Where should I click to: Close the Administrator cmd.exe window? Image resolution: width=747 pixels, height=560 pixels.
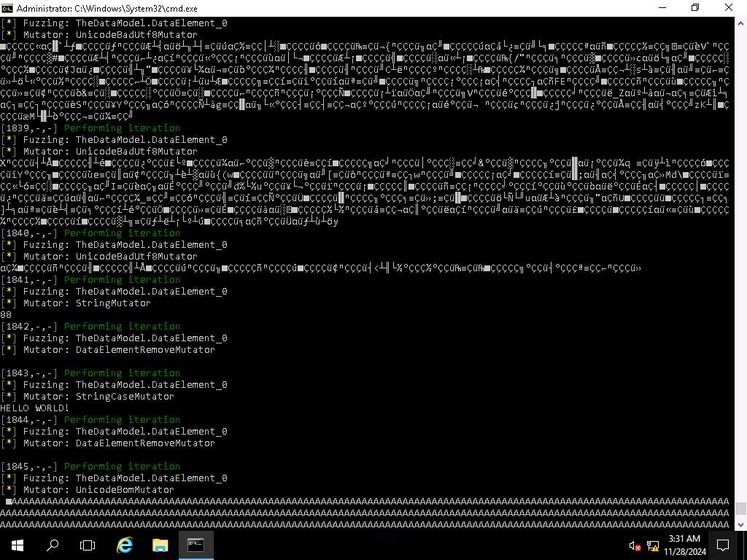(x=729, y=8)
